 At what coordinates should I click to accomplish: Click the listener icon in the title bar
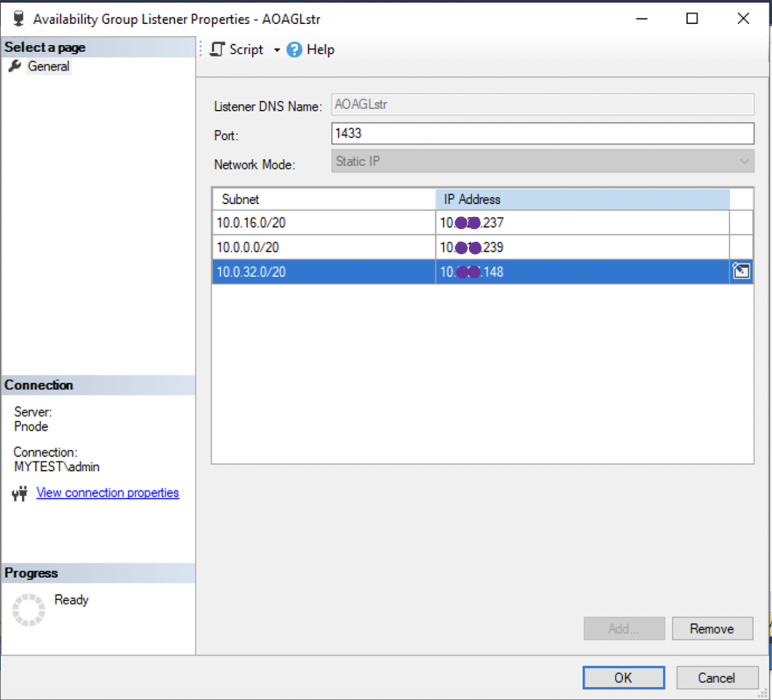pos(18,18)
